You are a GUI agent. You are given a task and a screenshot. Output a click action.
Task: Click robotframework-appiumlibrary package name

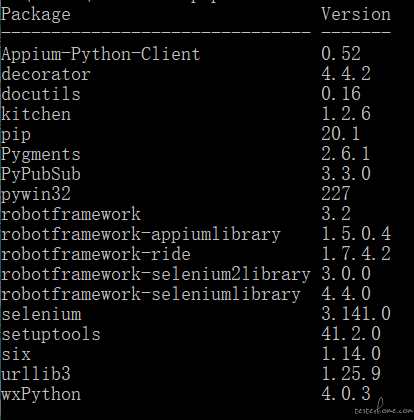140,235
